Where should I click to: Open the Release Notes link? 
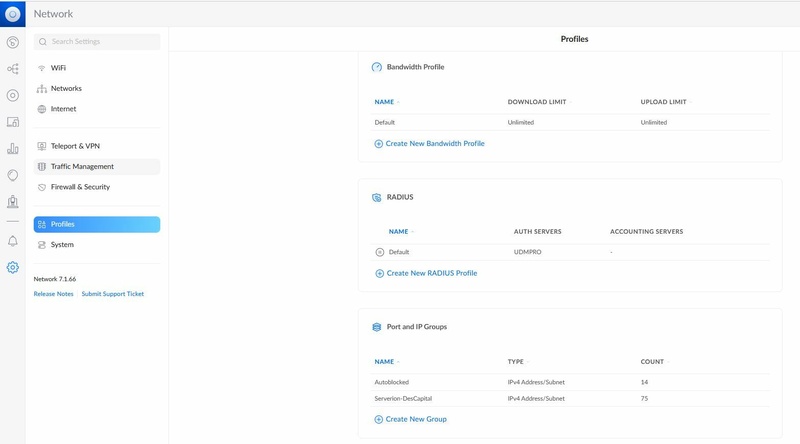[54, 294]
